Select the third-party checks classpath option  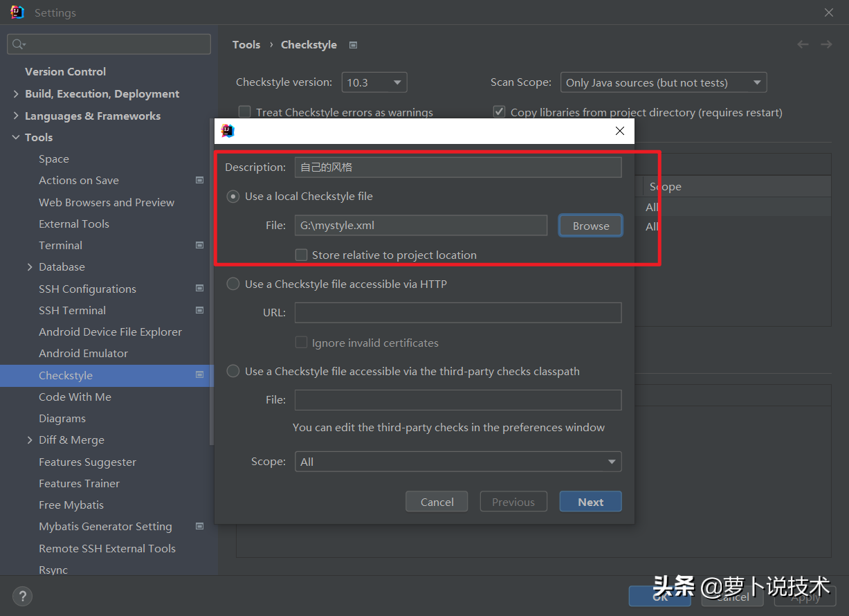point(233,371)
